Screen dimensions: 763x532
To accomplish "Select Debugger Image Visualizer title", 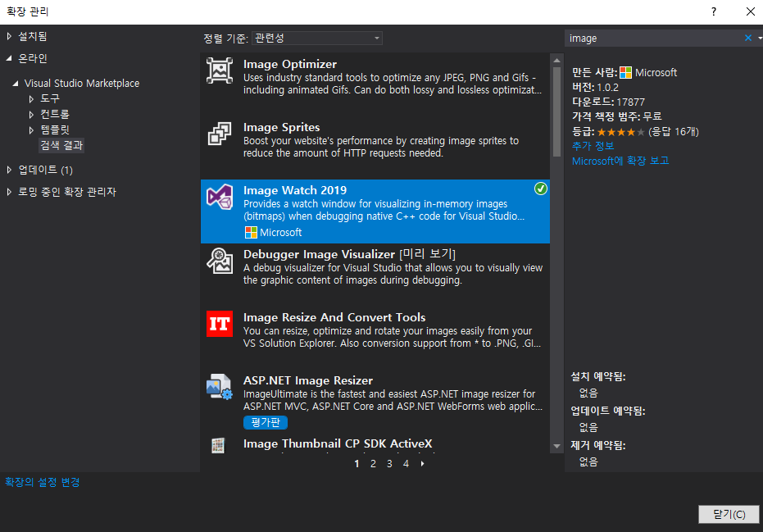I will tap(319, 254).
